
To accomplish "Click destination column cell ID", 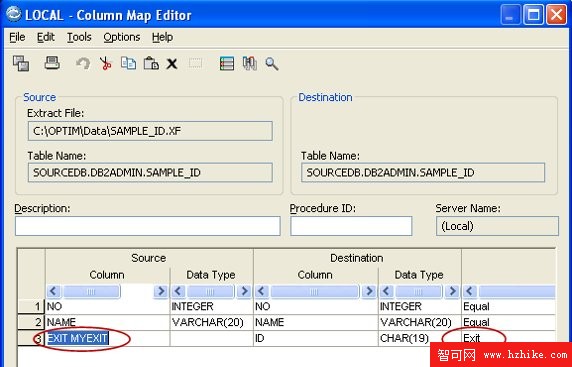I will click(316, 338).
